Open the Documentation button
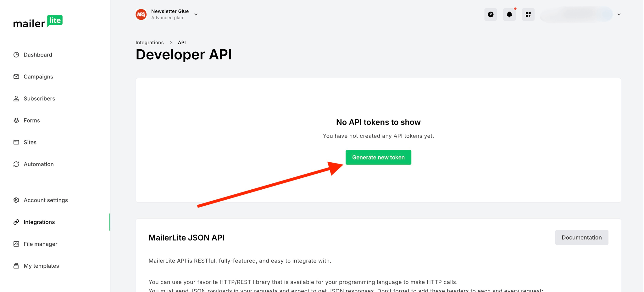644x292 pixels. tap(582, 238)
